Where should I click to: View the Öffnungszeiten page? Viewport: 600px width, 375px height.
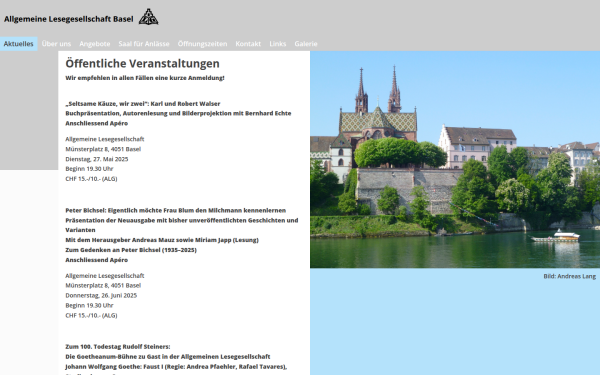pos(202,44)
